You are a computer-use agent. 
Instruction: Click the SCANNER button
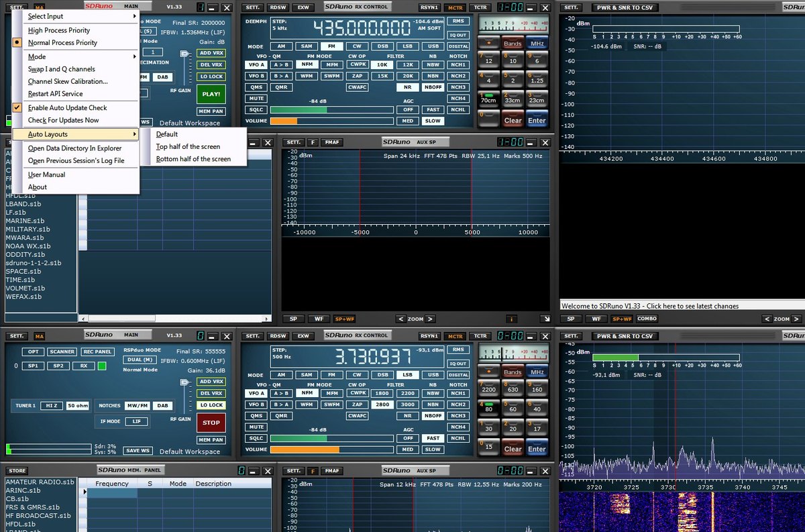62,352
